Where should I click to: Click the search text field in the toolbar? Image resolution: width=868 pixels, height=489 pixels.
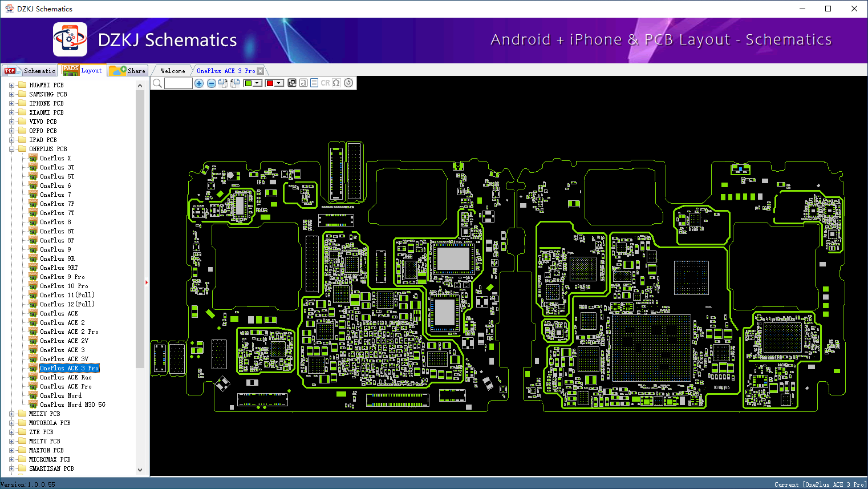point(178,83)
